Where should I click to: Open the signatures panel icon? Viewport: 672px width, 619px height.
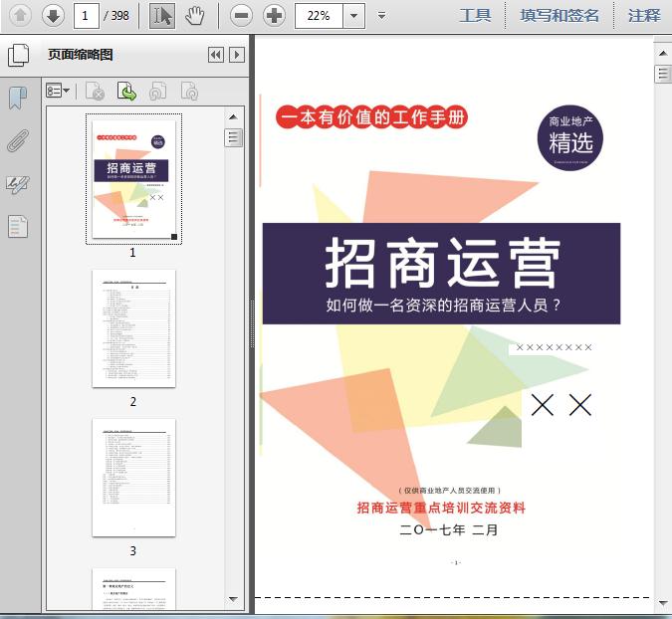[18, 185]
